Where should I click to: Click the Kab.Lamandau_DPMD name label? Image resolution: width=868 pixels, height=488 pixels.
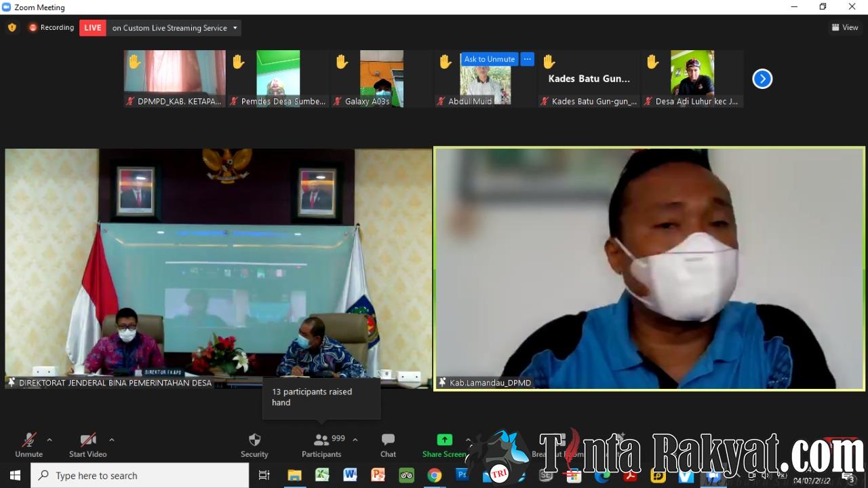click(490, 382)
